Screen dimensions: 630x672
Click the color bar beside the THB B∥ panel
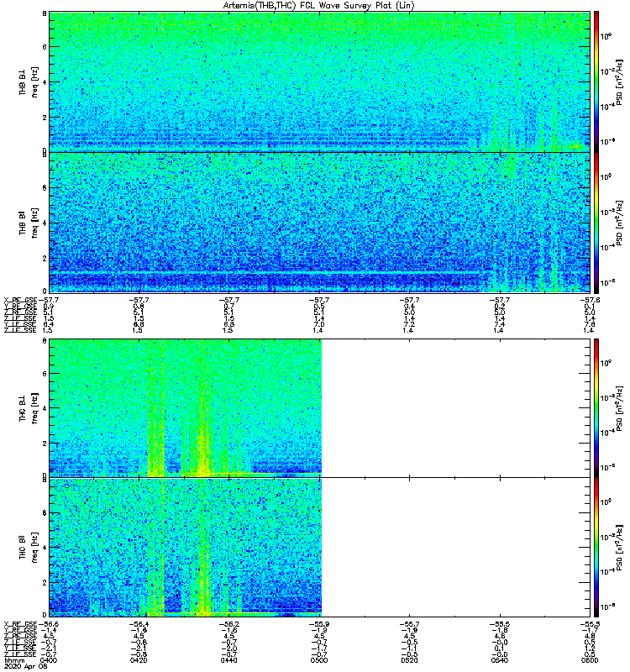(x=596, y=223)
